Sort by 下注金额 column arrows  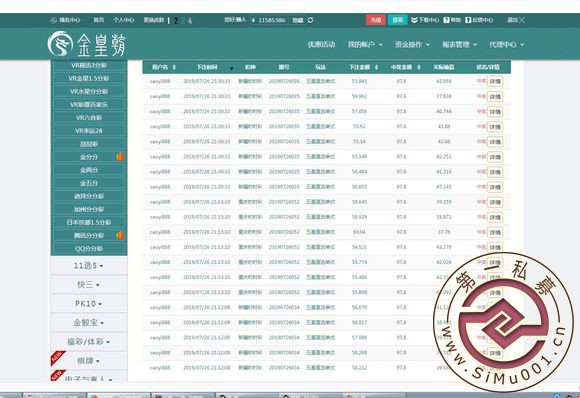pos(377,67)
